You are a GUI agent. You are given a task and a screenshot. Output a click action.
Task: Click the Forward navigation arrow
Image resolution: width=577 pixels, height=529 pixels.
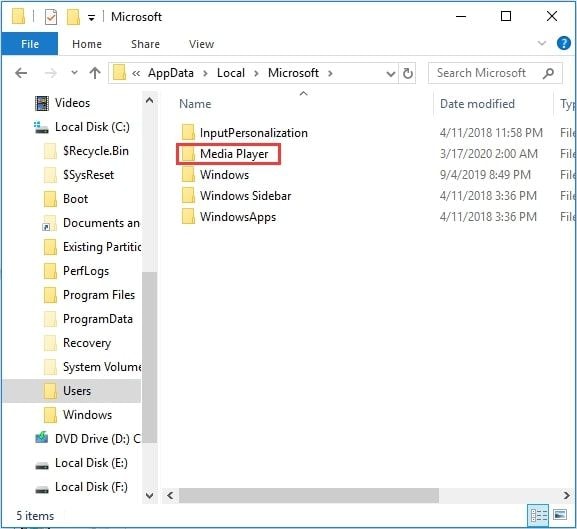(50, 73)
